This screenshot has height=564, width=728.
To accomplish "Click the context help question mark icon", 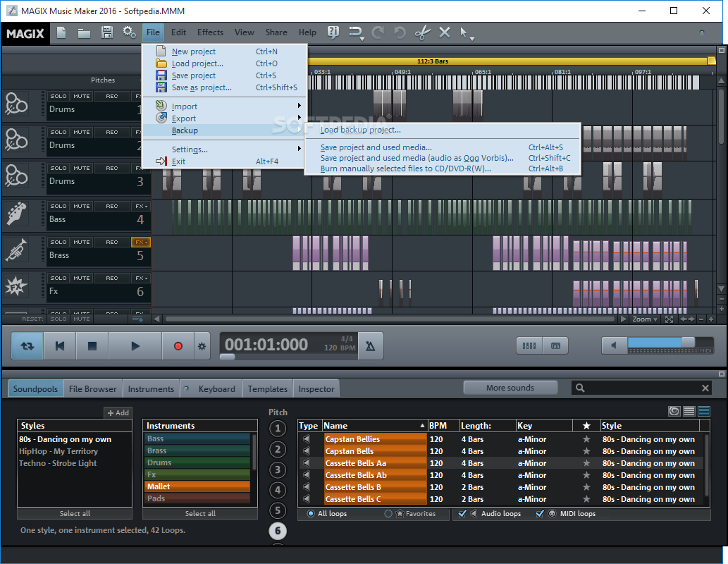I will (x=333, y=32).
